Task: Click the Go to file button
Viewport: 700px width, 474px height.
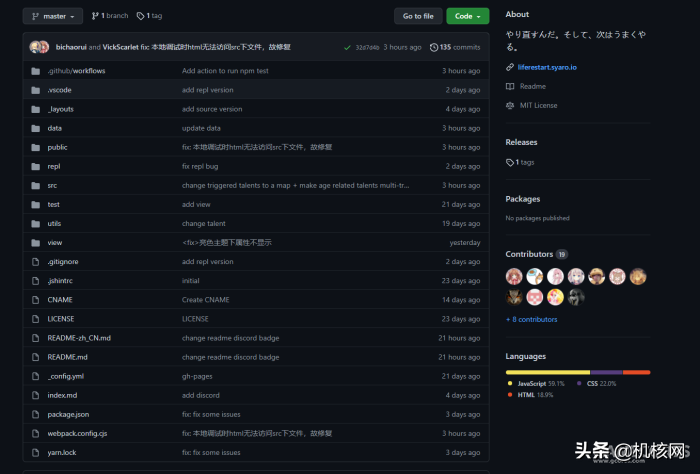Action: point(418,16)
